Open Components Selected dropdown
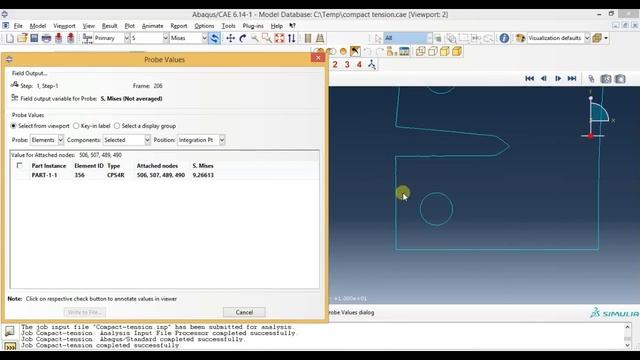The height and width of the screenshot is (360, 640). (127, 140)
